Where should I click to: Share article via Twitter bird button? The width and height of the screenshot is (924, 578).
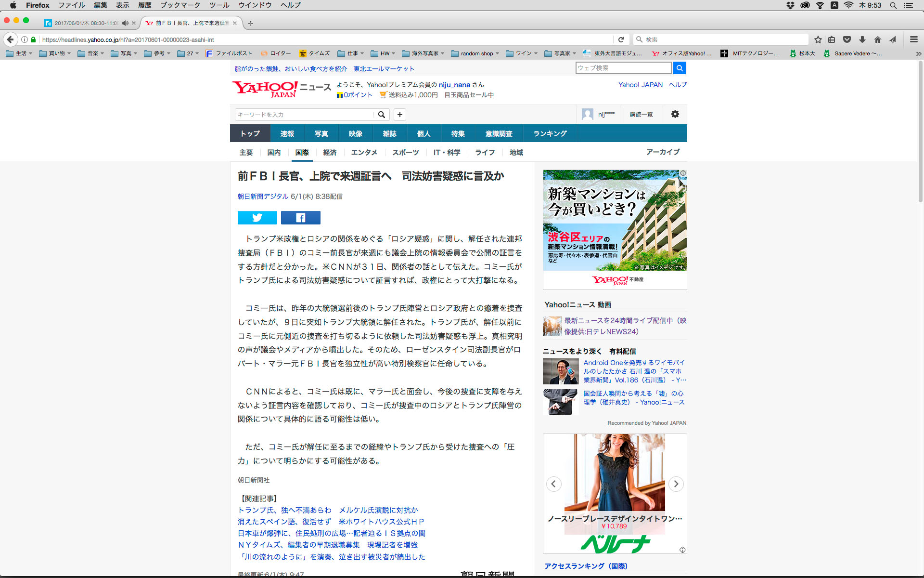[x=257, y=218]
